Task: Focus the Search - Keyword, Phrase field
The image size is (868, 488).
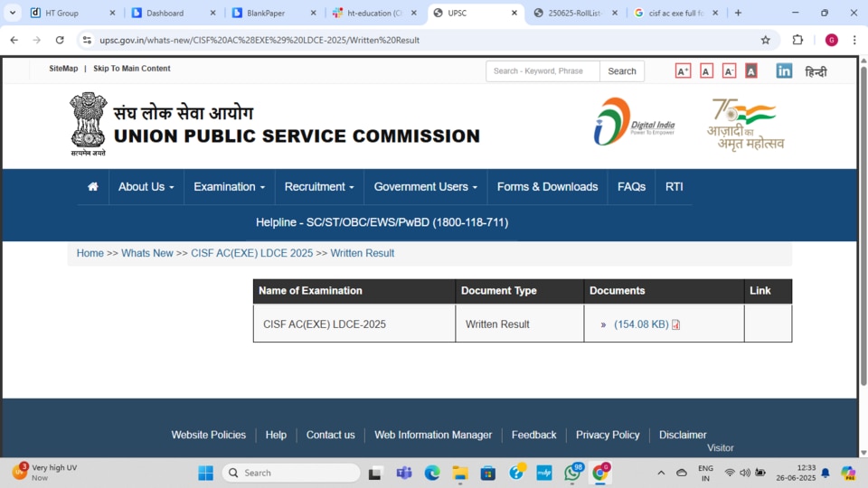Action: click(x=542, y=70)
